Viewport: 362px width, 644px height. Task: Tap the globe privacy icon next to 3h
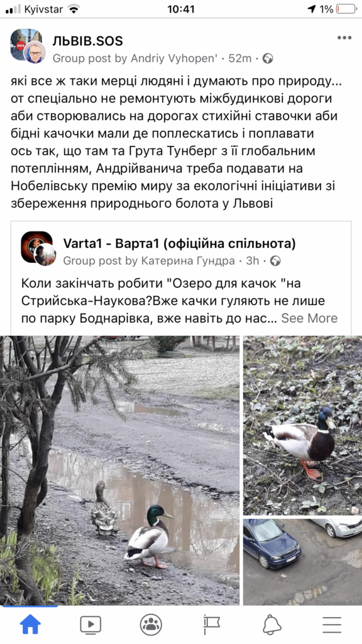click(275, 261)
